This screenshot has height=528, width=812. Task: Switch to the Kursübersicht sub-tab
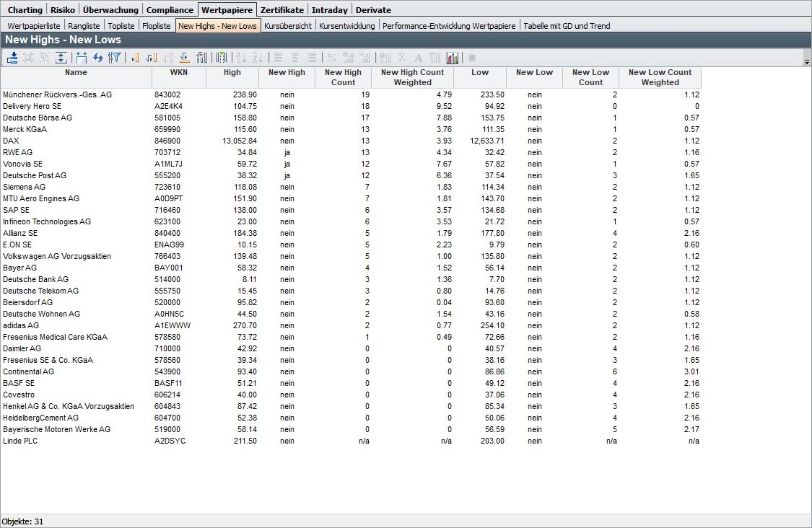[x=288, y=26]
